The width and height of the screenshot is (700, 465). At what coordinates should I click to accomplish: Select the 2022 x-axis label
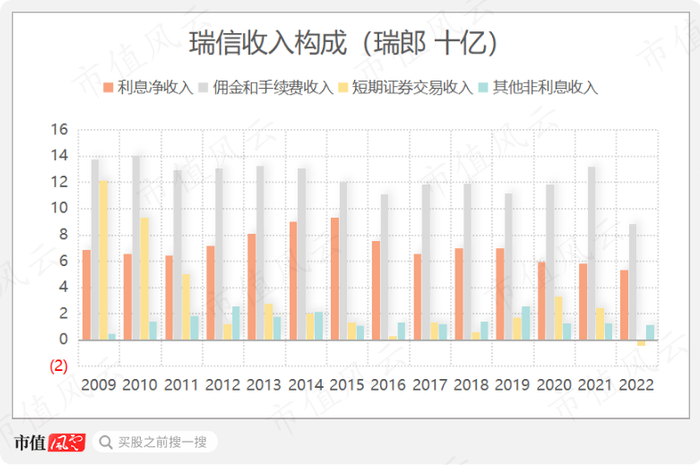(x=636, y=385)
